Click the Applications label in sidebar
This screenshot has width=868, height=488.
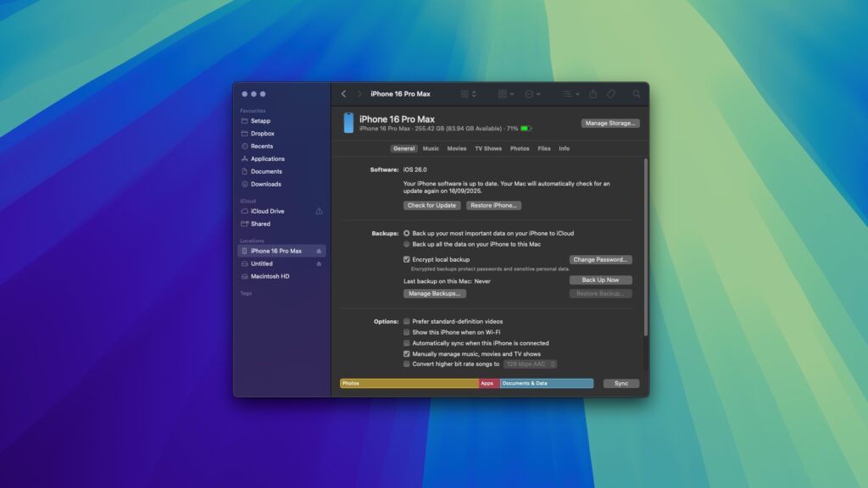[x=268, y=158]
